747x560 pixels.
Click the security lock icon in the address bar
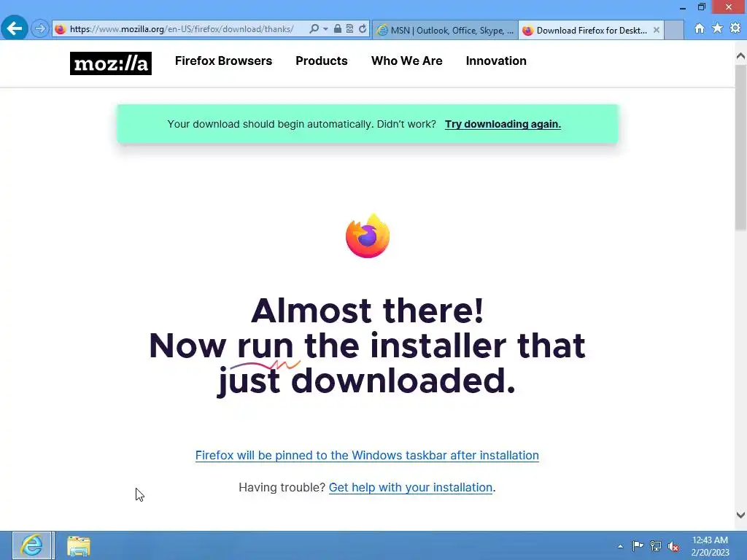[337, 29]
